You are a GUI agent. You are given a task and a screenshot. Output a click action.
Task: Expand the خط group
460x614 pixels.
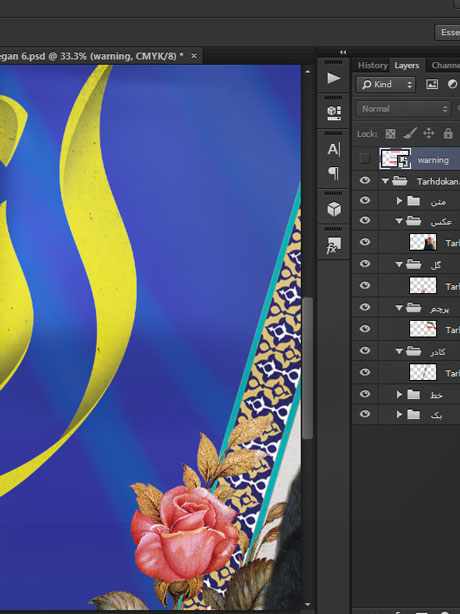pos(399,394)
